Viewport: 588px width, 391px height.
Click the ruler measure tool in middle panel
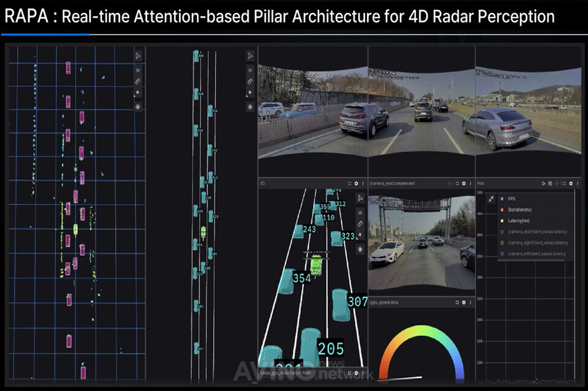250,81
